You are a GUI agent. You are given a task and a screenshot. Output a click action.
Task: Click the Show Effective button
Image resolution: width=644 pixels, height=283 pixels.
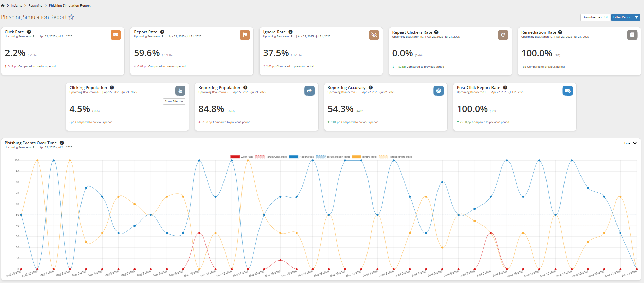174,102
